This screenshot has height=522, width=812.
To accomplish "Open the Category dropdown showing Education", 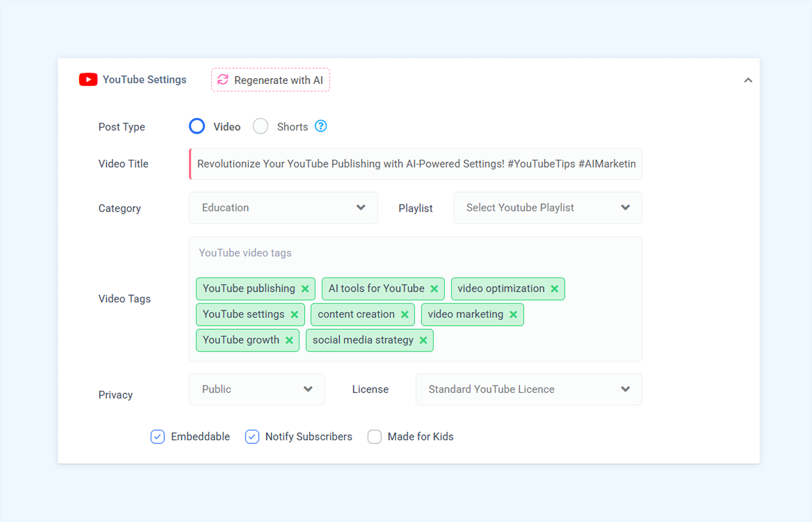I will click(x=283, y=208).
